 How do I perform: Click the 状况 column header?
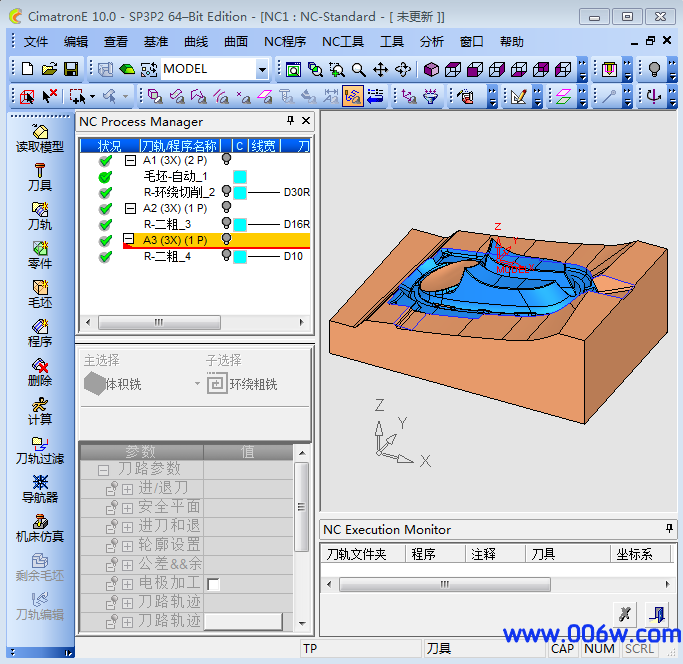pyautogui.click(x=110, y=146)
